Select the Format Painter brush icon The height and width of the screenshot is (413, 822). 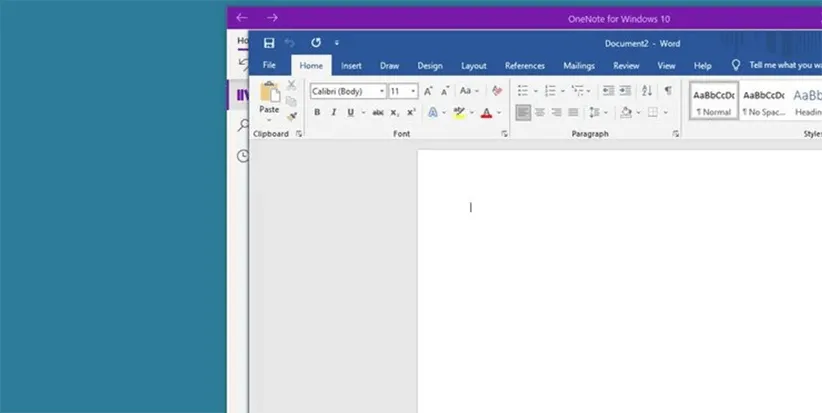tap(291, 116)
